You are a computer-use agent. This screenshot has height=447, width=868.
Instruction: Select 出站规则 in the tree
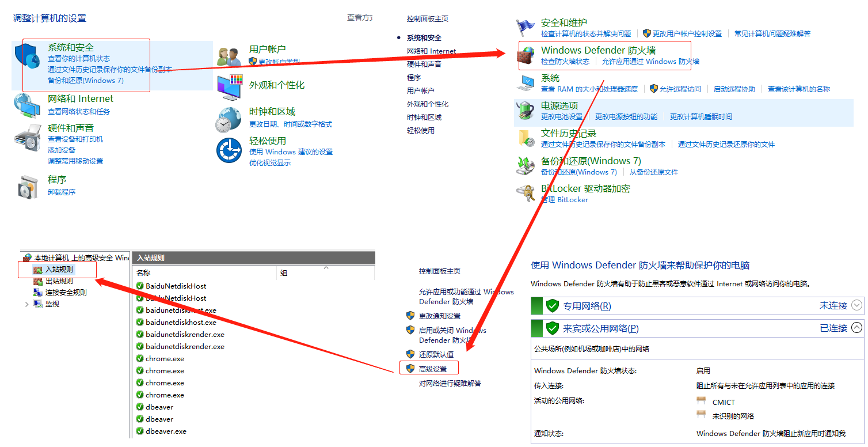[59, 281]
